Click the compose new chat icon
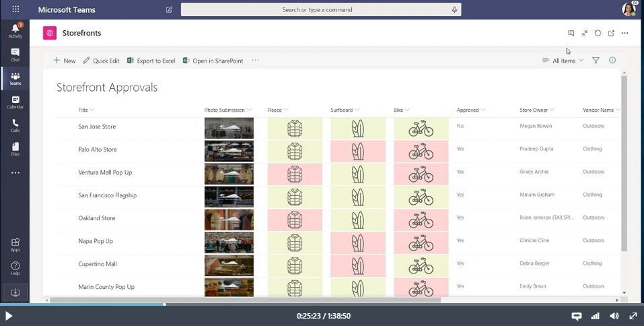This screenshot has height=326, width=644. coord(169,10)
